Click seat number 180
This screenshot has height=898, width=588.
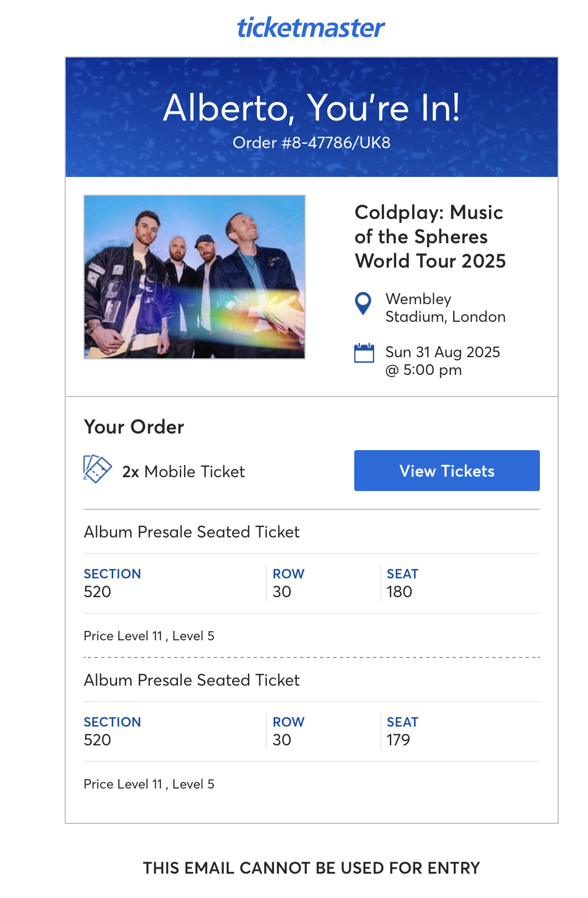point(399,592)
